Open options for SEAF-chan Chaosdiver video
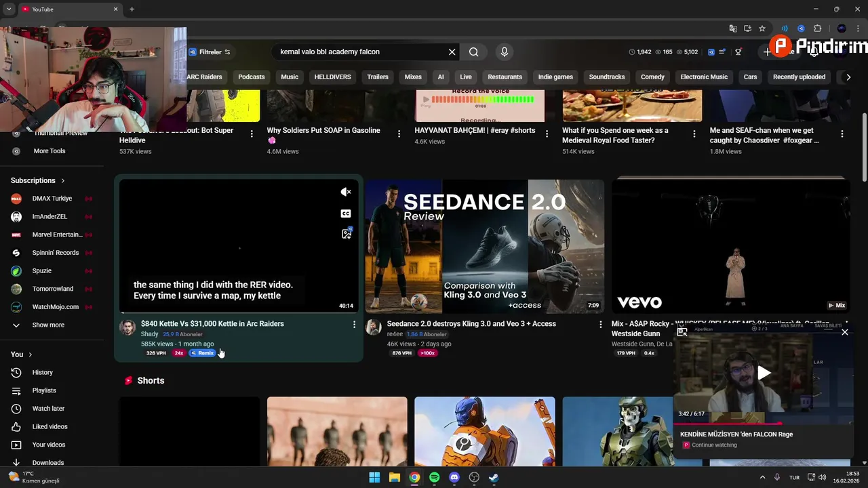The width and height of the screenshot is (868, 488). [x=842, y=134]
